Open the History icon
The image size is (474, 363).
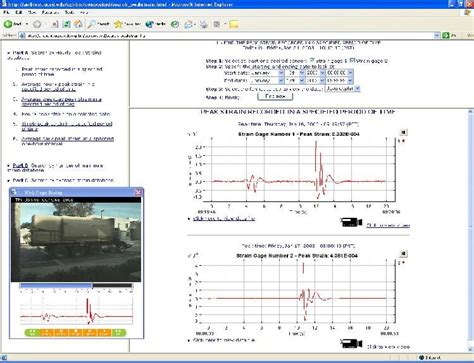click(175, 24)
